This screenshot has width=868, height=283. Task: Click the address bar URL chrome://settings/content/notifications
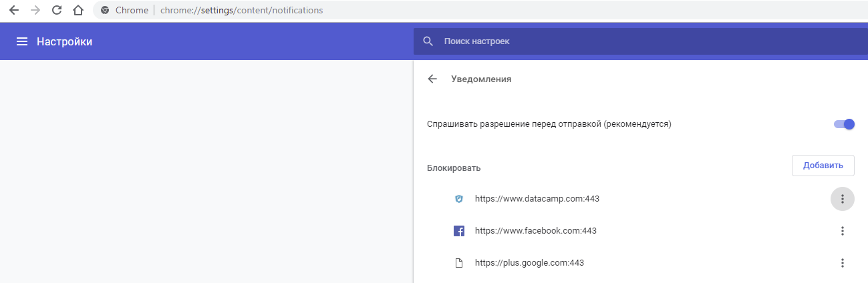241,10
